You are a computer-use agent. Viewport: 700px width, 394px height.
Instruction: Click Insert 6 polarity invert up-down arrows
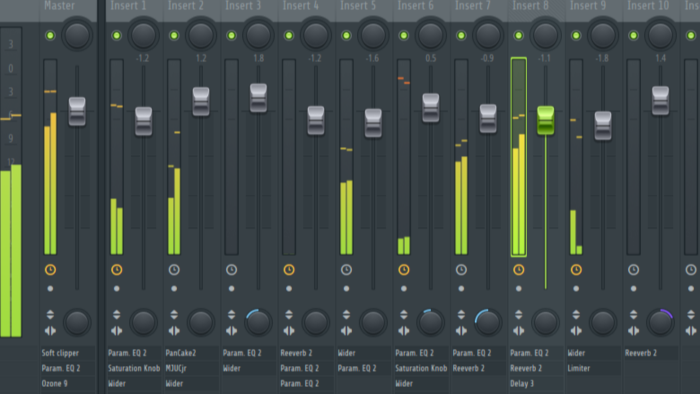(404, 315)
